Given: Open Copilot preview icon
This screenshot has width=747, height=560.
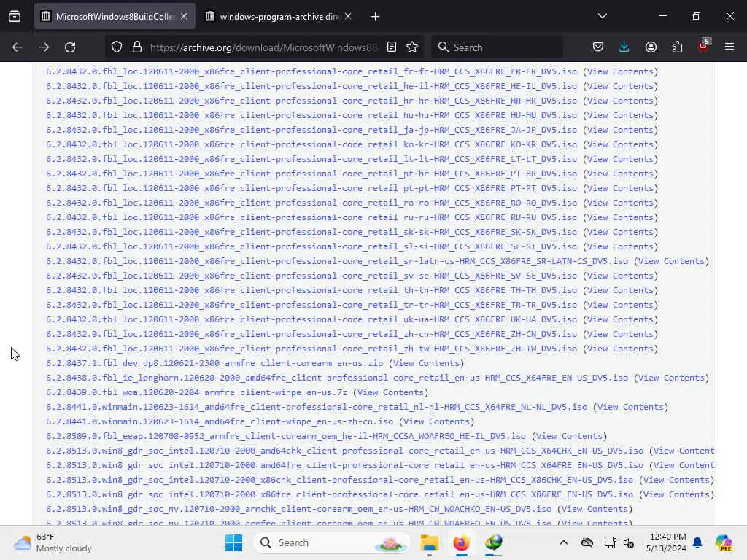Looking at the screenshot, I should coord(724,542).
